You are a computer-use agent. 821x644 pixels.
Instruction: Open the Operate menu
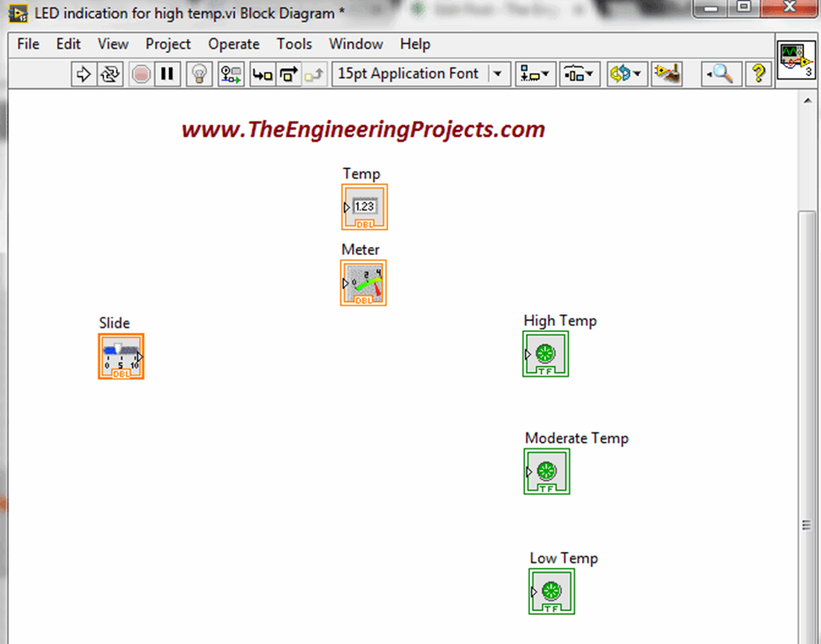coord(233,44)
